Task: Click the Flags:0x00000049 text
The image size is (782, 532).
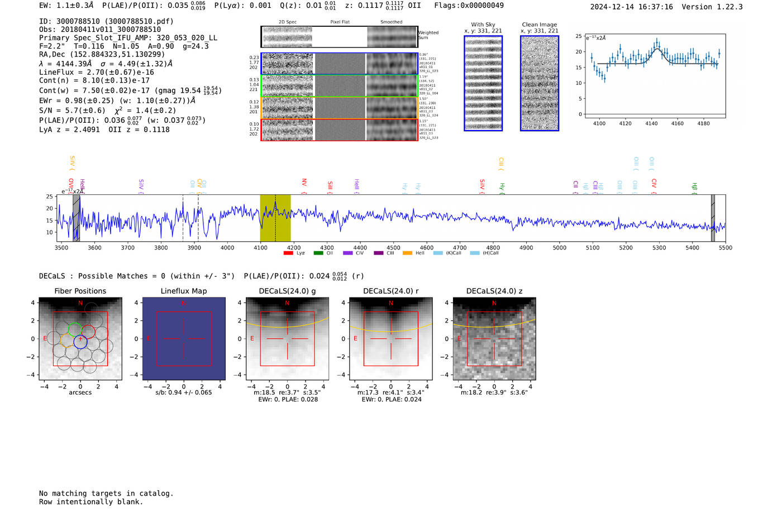Action: (x=469, y=6)
